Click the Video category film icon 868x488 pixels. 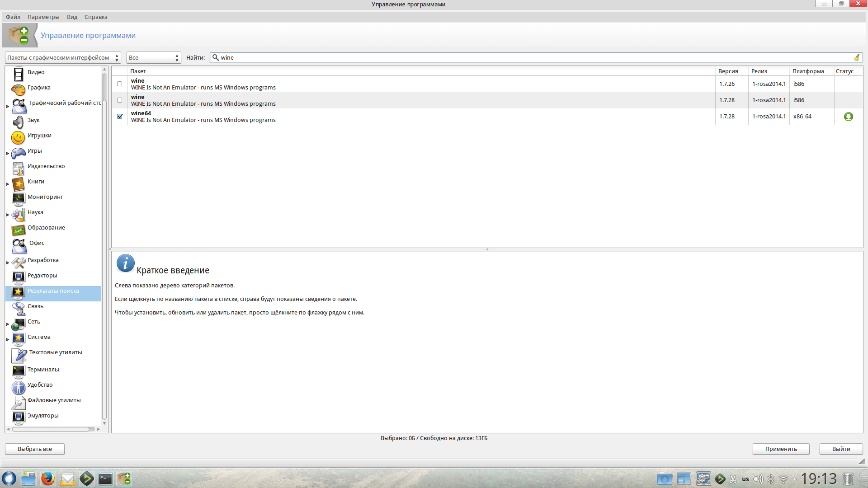[x=18, y=74]
